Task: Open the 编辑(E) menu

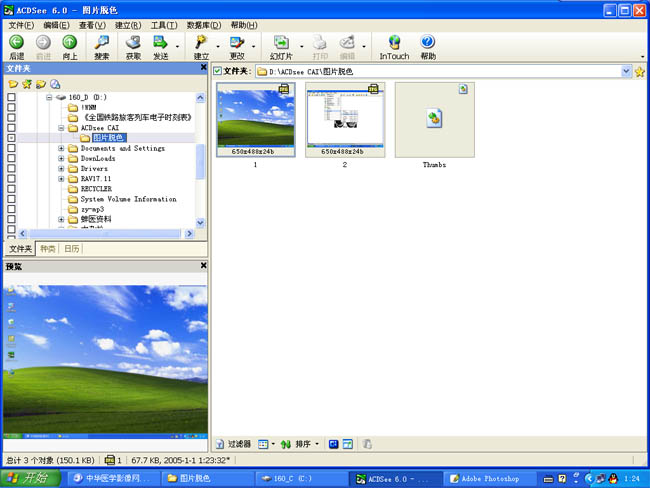Action: pos(56,25)
